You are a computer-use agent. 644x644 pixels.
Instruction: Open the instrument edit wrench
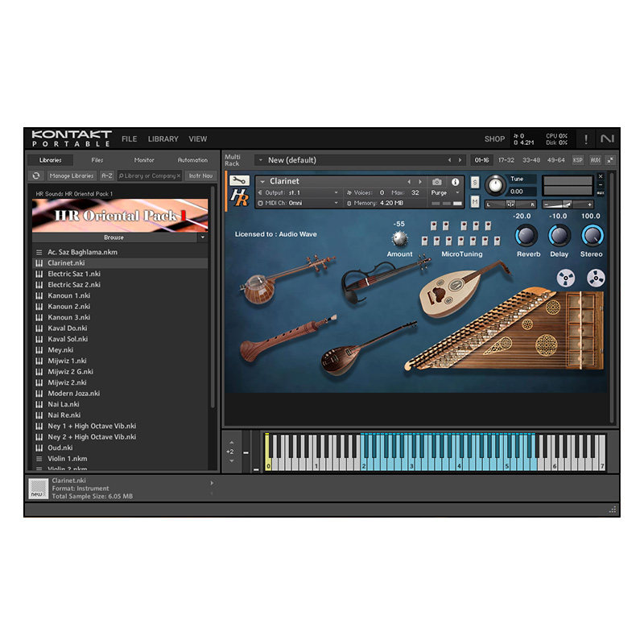click(x=239, y=180)
